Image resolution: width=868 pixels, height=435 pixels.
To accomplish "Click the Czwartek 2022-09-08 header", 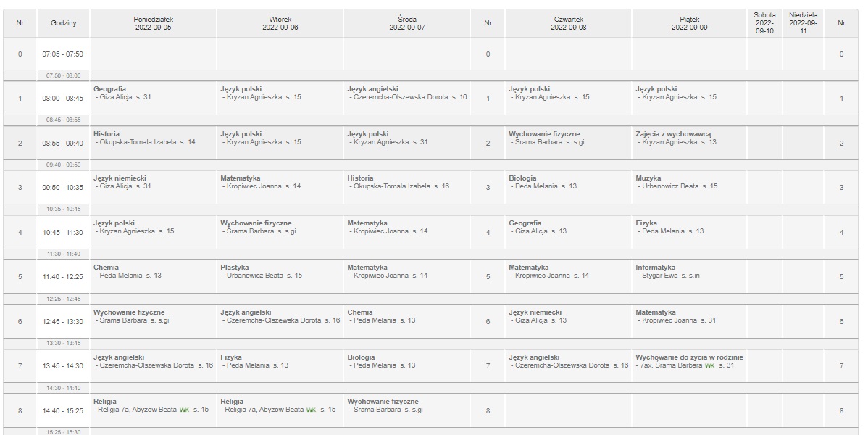I will 568,23.
